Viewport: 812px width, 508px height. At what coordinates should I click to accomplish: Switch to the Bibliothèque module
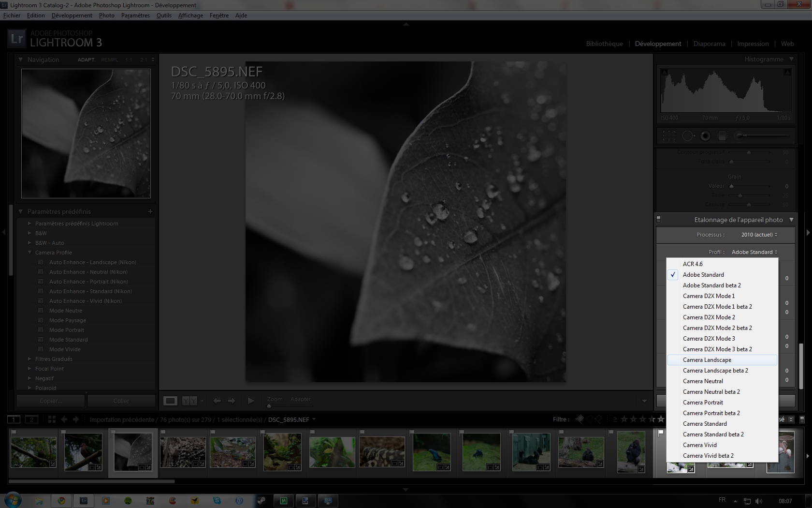click(x=604, y=44)
